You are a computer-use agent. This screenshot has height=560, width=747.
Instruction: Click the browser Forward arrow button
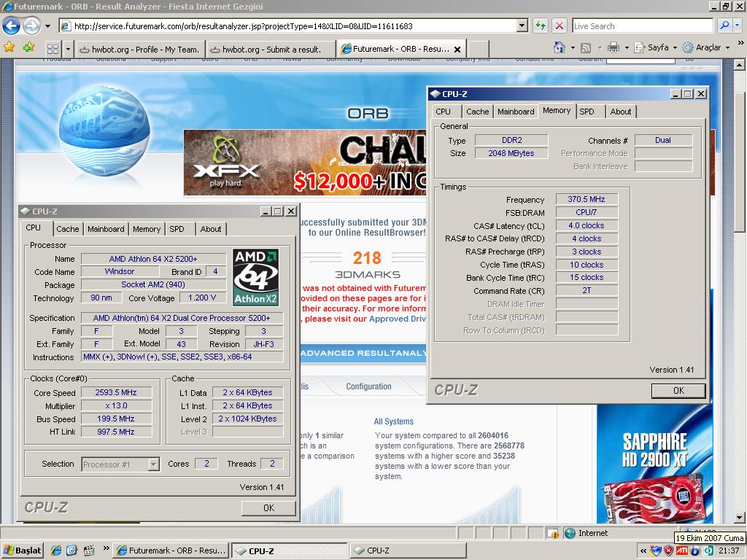(x=31, y=26)
